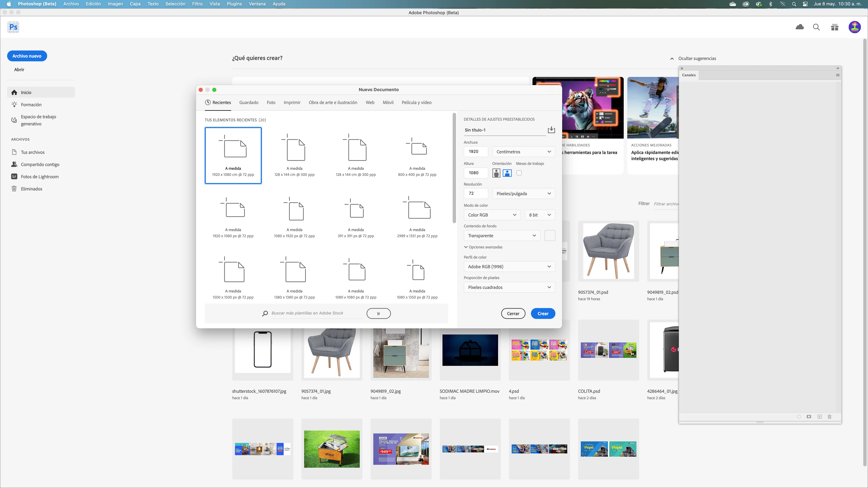Open the Filtro menu in menu bar
The height and width of the screenshot is (488, 868).
(197, 4)
